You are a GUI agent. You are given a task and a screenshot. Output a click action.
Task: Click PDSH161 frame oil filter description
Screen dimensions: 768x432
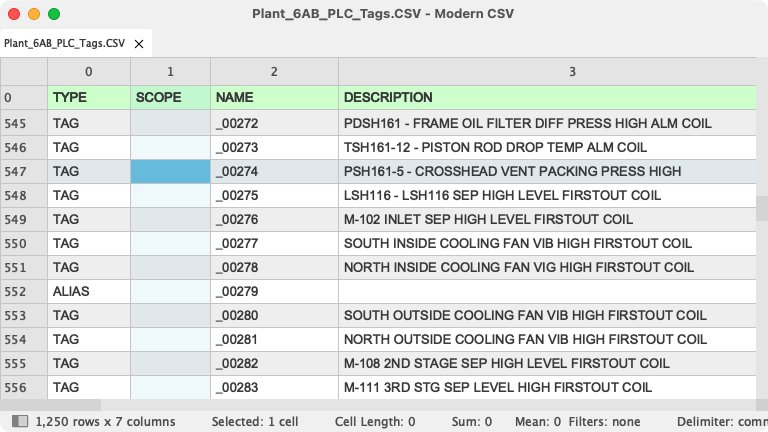click(x=547, y=123)
